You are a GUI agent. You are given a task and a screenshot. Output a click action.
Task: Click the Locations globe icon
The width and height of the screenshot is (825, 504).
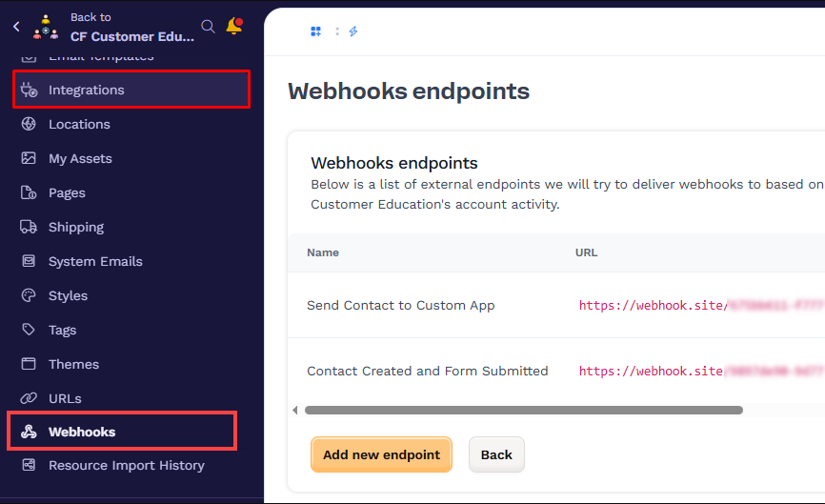(x=29, y=124)
